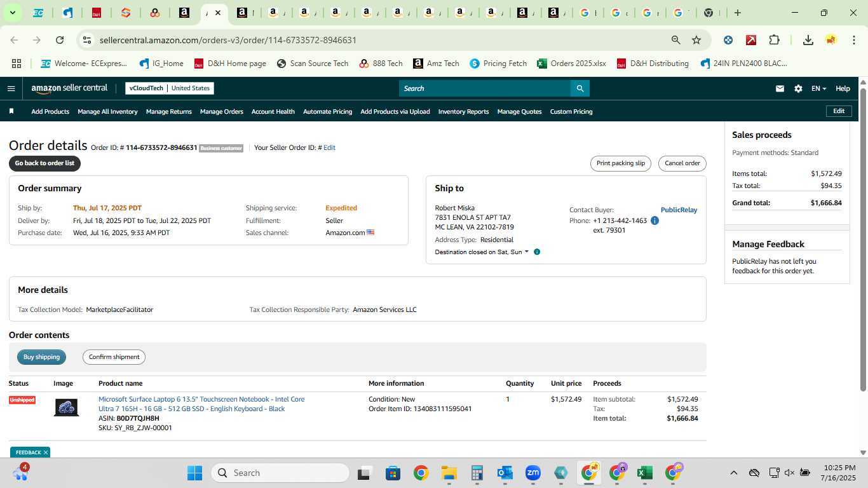Image resolution: width=868 pixels, height=488 pixels.
Task: Click the Cancel order button
Action: 682,163
